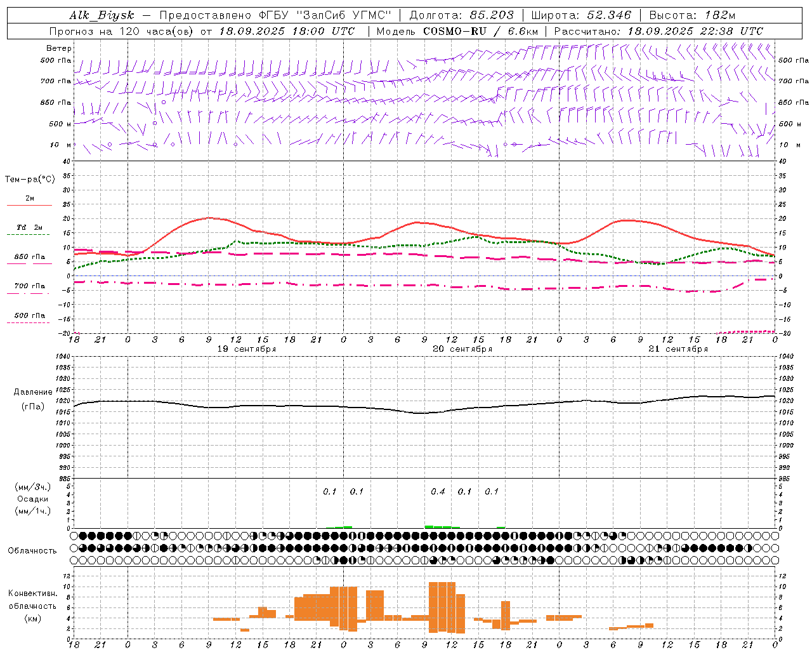The width and height of the screenshot is (812, 650).
Task: Click the green precipitation bar under 0.4
Action: click(442, 526)
